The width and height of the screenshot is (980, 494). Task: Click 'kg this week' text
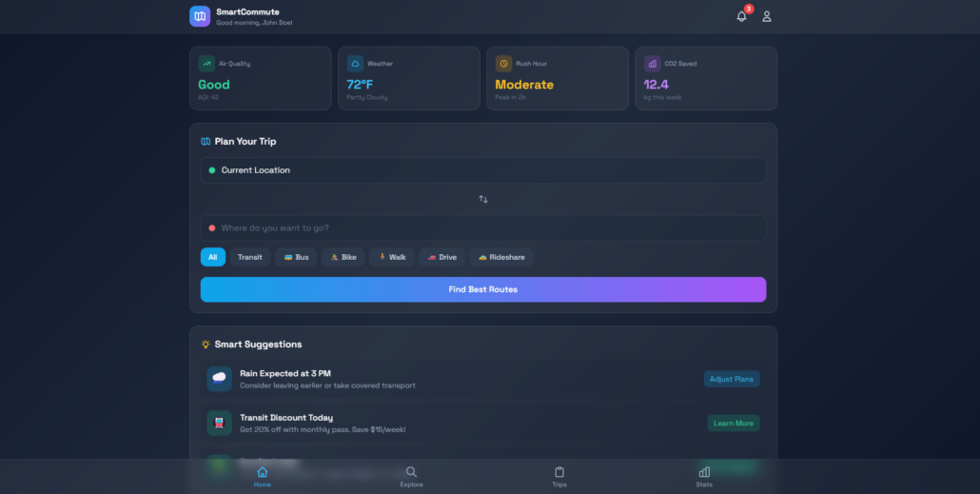coord(662,97)
